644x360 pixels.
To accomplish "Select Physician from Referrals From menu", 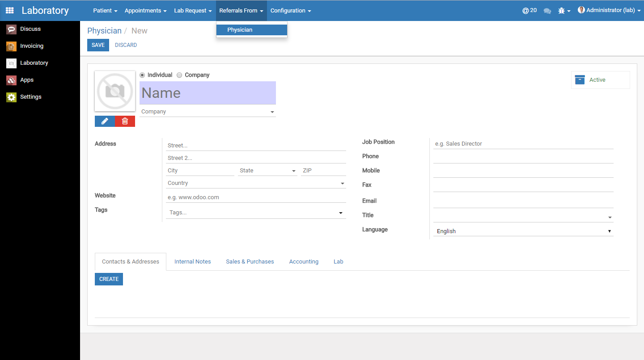I will tap(240, 30).
